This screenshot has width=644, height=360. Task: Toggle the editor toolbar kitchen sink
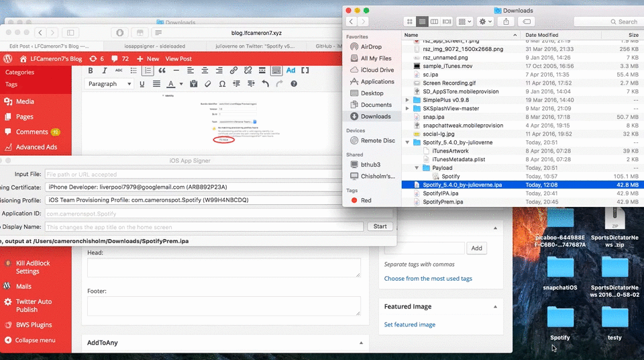tap(276, 71)
